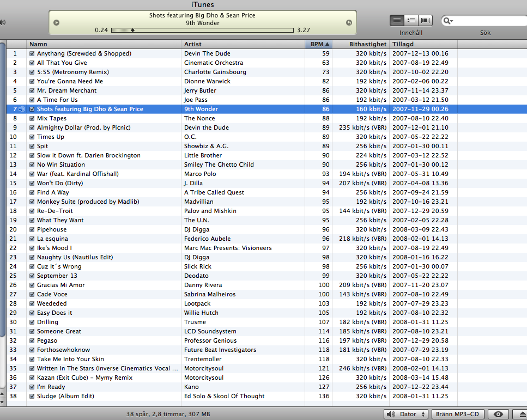Click the artist Little Brother
The width and height of the screenshot is (527, 420).
[x=203, y=155]
